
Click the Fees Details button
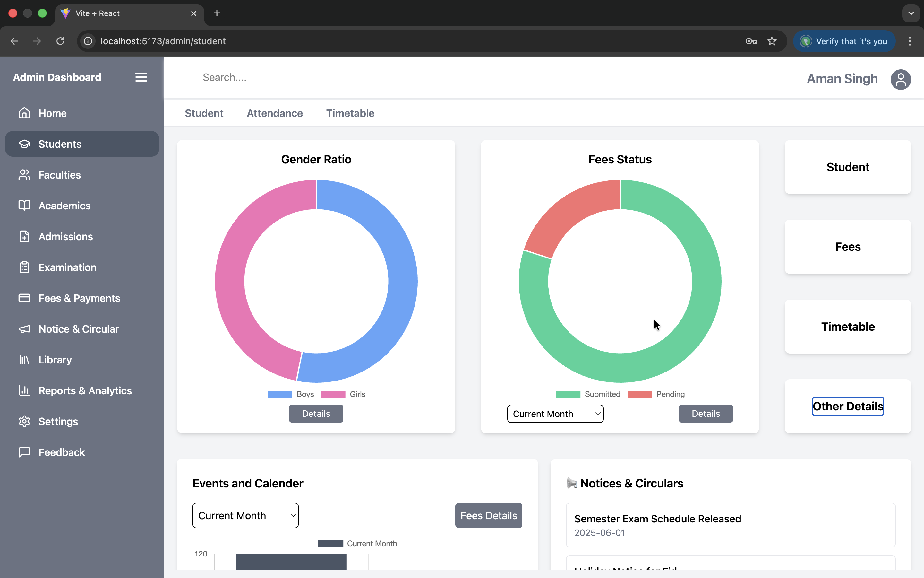[x=488, y=515]
